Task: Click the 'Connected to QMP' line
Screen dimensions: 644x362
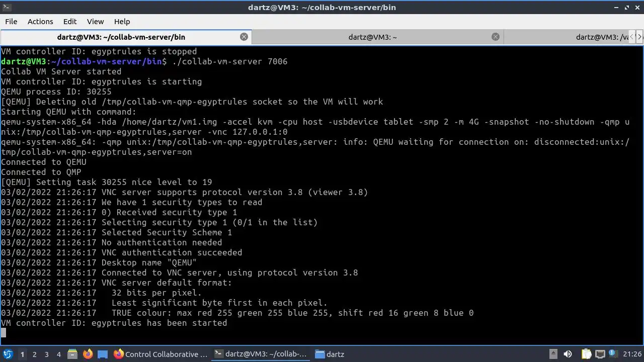Action: coord(41,172)
